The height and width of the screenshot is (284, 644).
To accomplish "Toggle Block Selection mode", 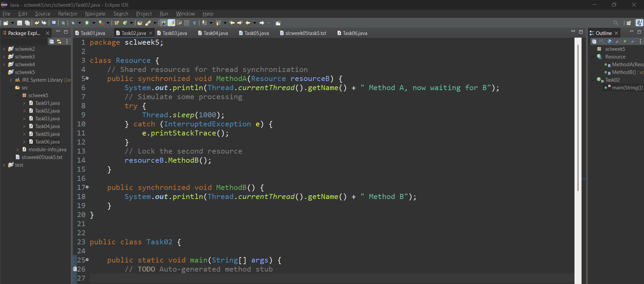I will (x=187, y=23).
